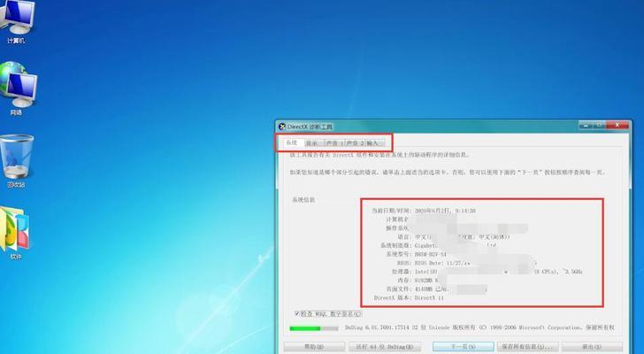Open the 网络 desktop icon
The image size is (644, 354).
(x=17, y=88)
